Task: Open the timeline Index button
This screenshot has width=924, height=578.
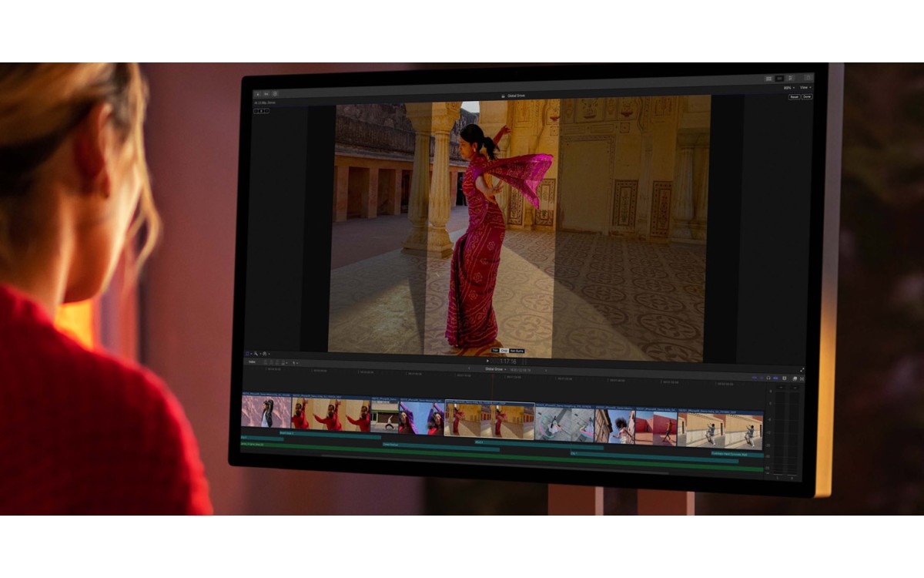Action: point(252,362)
